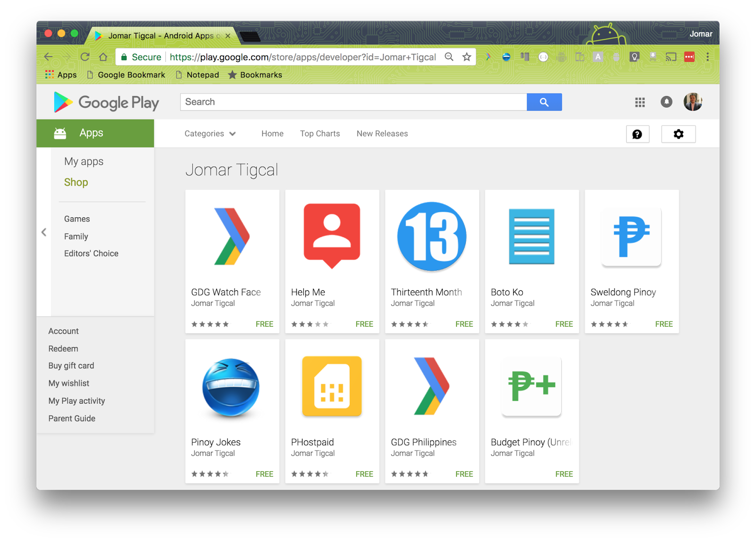Open the Games category

pos(77,219)
